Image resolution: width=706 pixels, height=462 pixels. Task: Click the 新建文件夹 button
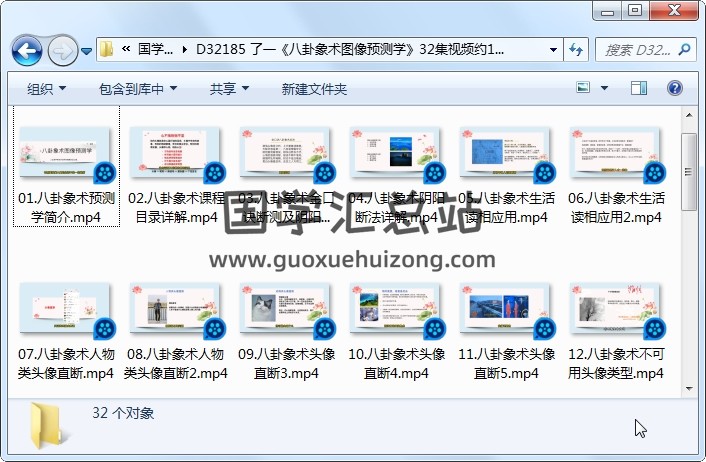(314, 89)
